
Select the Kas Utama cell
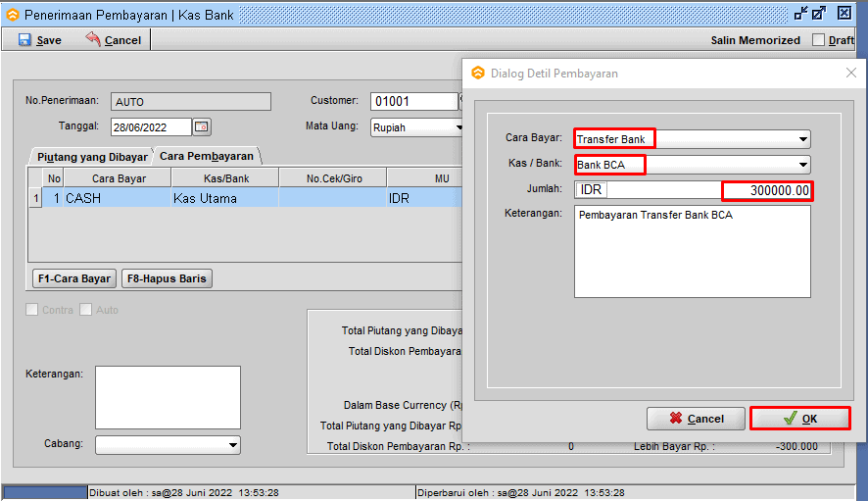click(x=224, y=198)
